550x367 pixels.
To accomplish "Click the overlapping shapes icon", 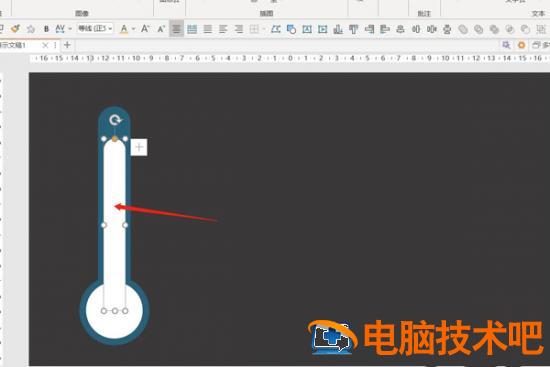I will [291, 29].
